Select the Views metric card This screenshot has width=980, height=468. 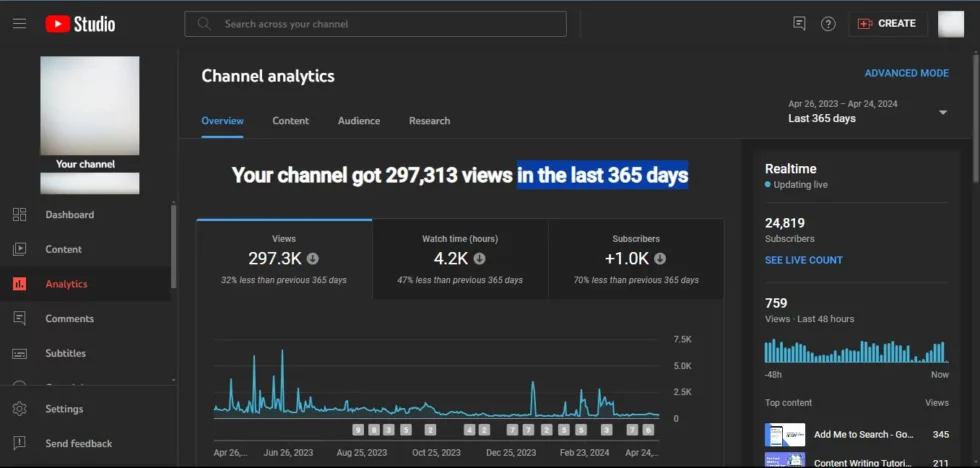point(284,259)
